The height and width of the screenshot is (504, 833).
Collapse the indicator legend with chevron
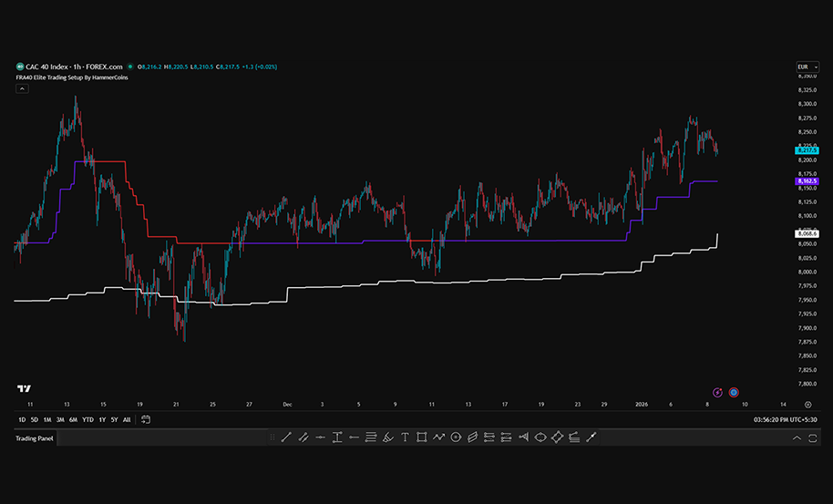[22, 89]
